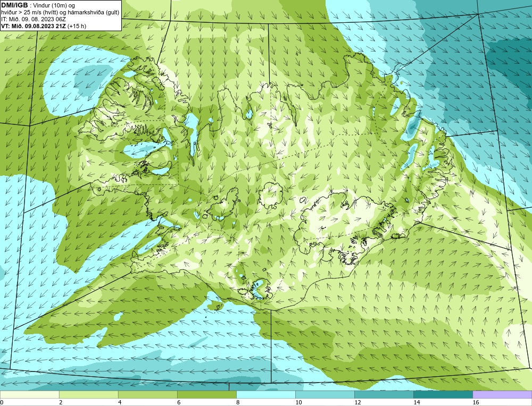Click the legend value label '8'
The image size is (532, 406).
(x=238, y=402)
